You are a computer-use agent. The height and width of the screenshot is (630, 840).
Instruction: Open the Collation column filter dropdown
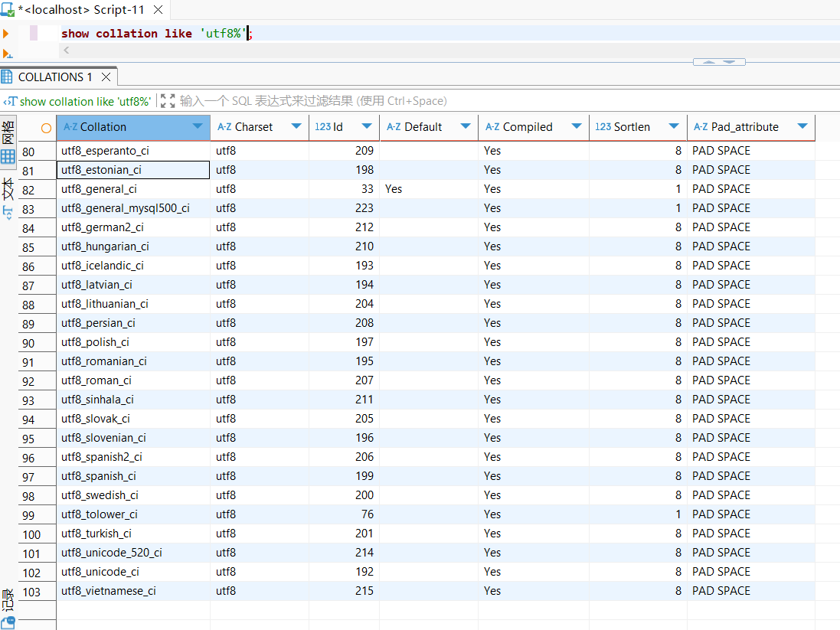pos(198,127)
